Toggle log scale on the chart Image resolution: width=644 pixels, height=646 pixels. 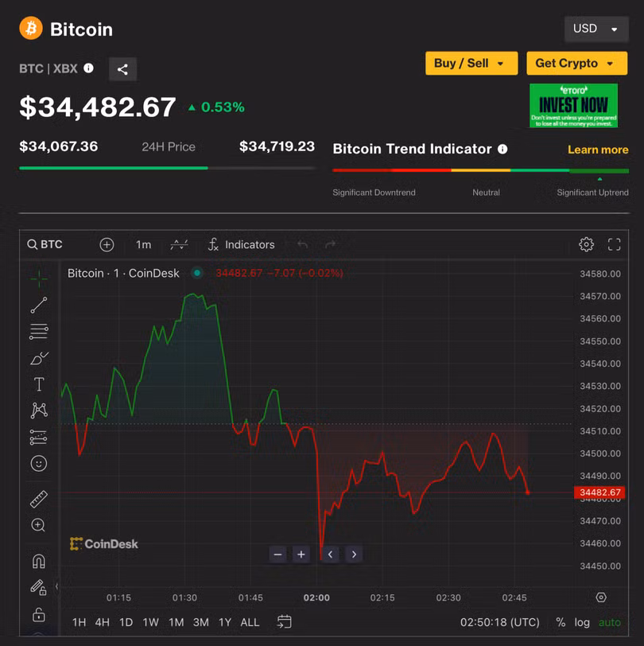pyautogui.click(x=582, y=622)
